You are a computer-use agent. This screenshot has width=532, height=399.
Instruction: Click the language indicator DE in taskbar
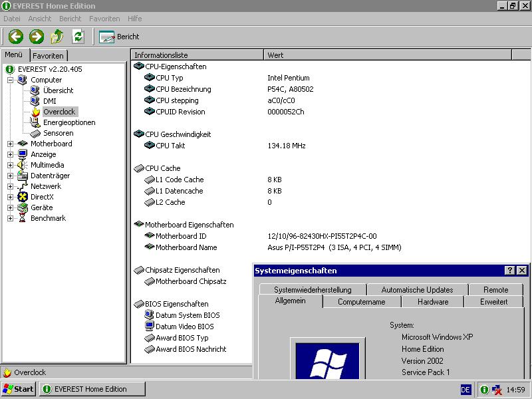pyautogui.click(x=465, y=389)
